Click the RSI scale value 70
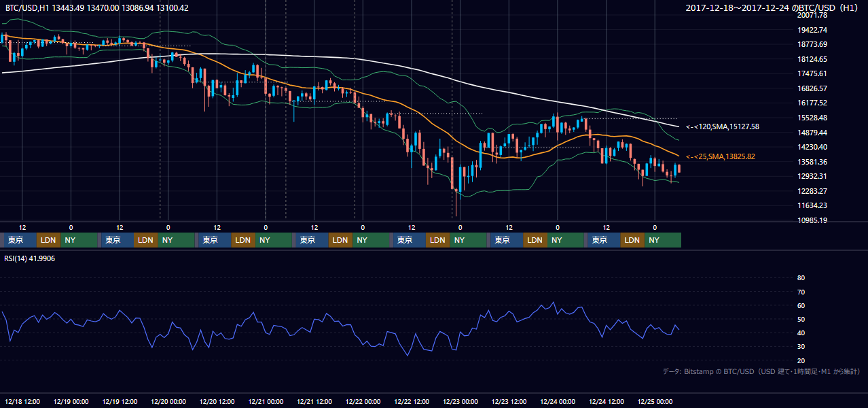This screenshot has height=408, width=868. 801,292
